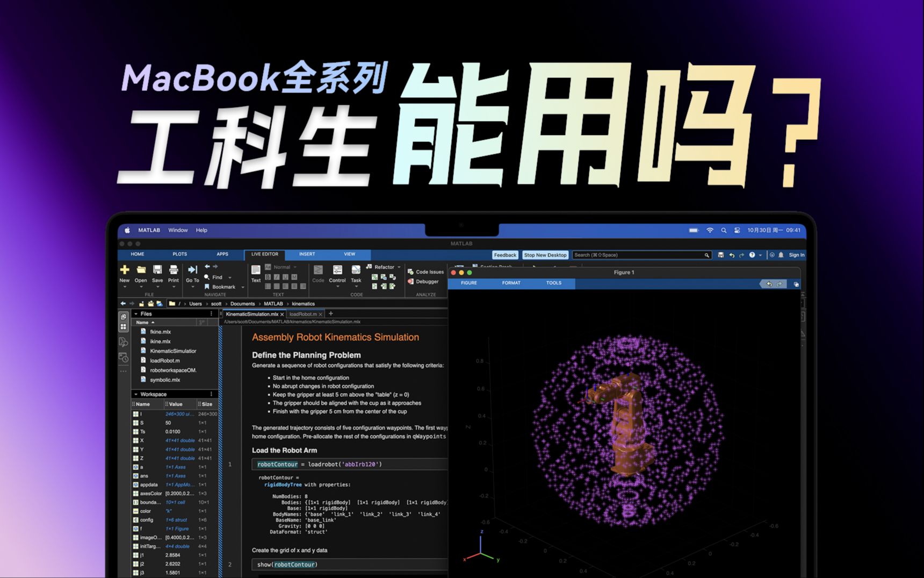Click the Documents folder in path
The image size is (924, 578).
click(243, 304)
